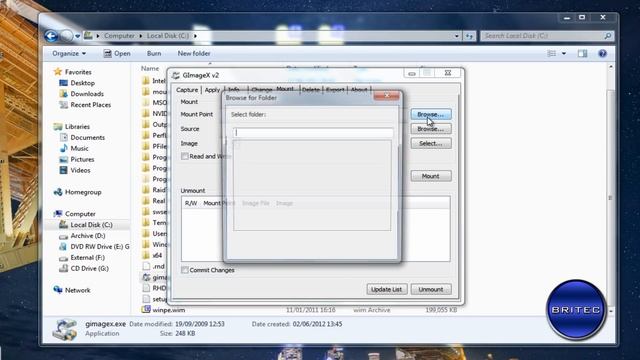640x360 pixels.
Task: Click New folder in Explorer toolbar
Action: click(194, 53)
